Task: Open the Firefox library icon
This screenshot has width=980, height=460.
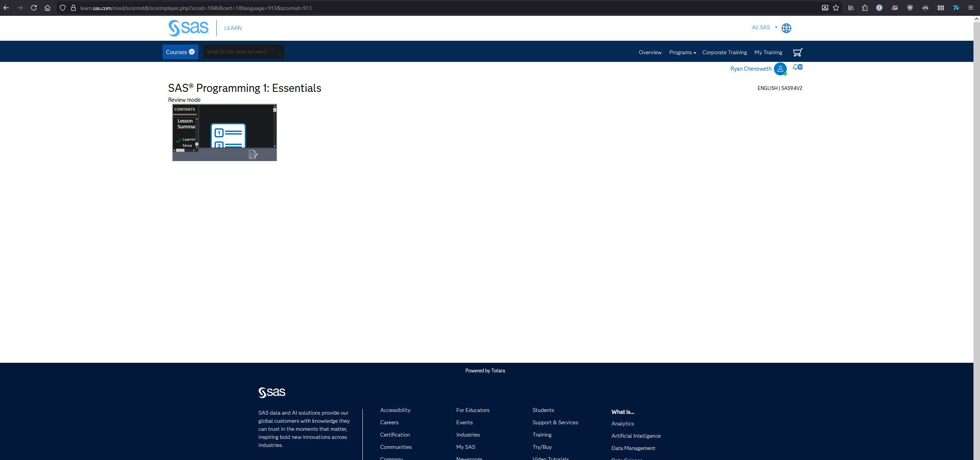Action: coord(851,8)
